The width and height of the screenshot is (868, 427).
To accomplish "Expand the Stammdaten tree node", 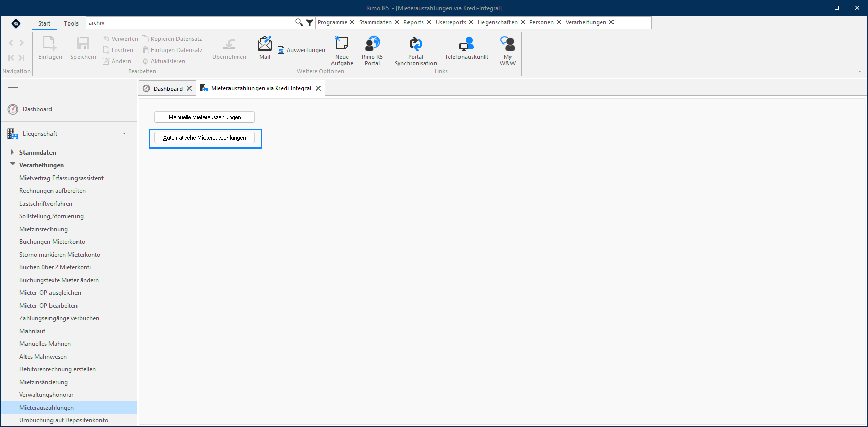I will pos(12,152).
